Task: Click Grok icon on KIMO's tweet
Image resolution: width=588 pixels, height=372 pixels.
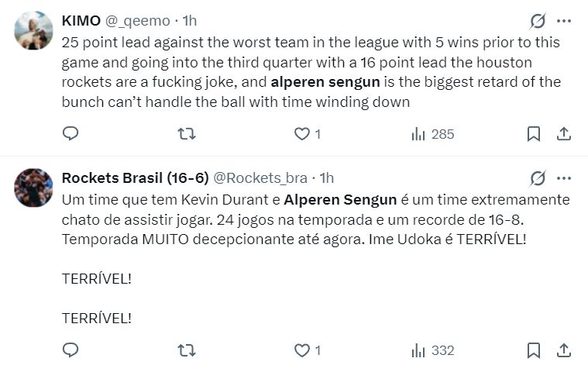Action: [538, 21]
